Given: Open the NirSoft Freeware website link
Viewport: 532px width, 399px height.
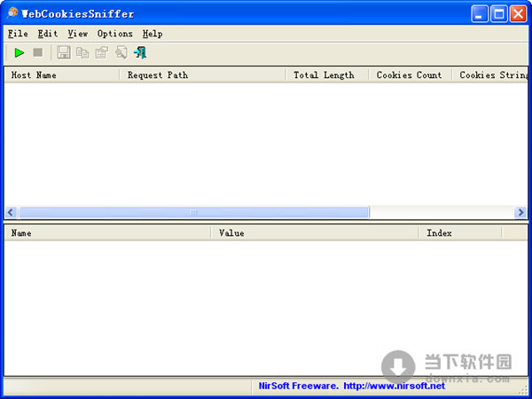Looking at the screenshot, I should [x=351, y=386].
